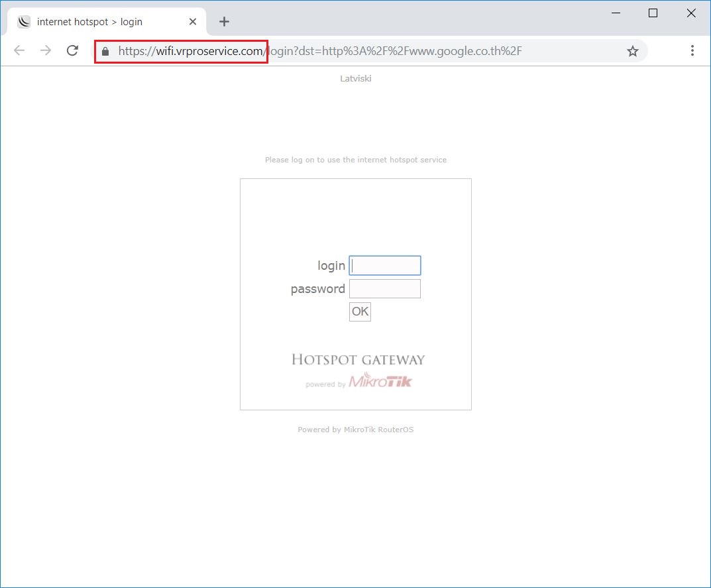Submit the form with the OK button
The height and width of the screenshot is (588, 711).
point(360,312)
